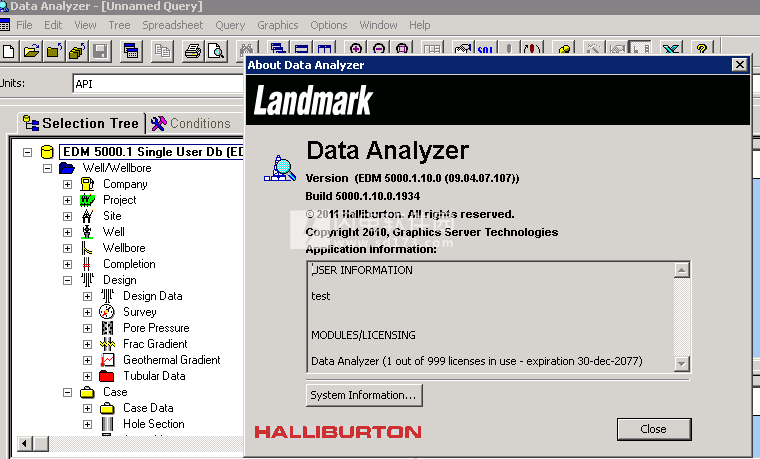Click the Geothermal Gradient chart icon
The width and height of the screenshot is (760, 459).
[x=107, y=360]
